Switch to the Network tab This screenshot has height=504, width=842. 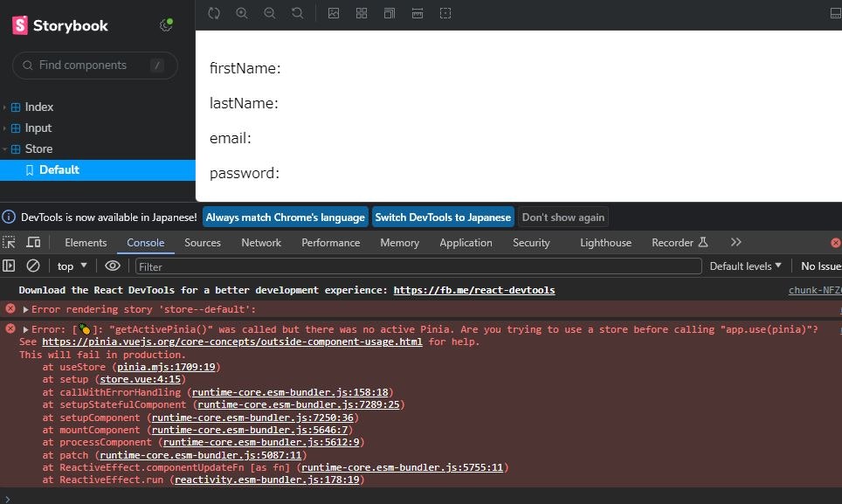tap(261, 242)
